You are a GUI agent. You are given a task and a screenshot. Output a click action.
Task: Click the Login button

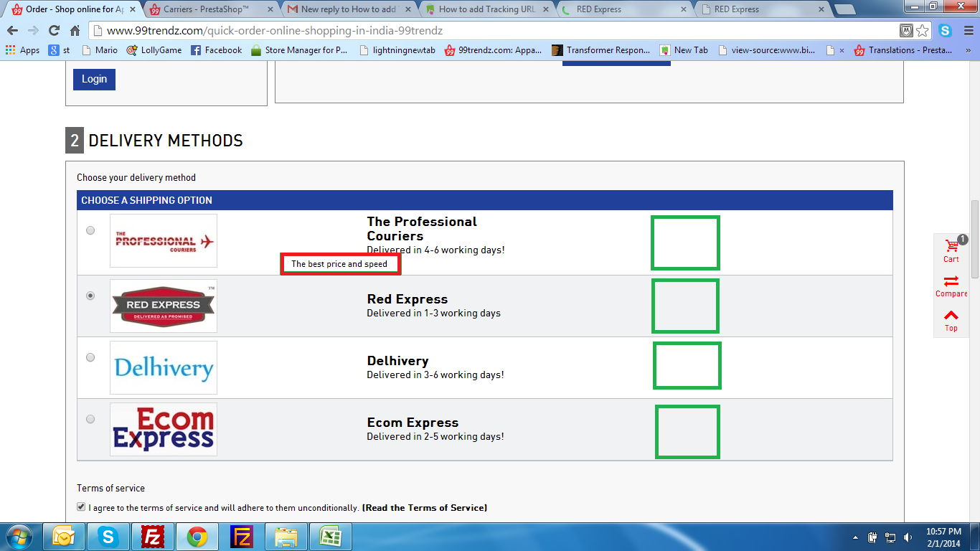(94, 79)
